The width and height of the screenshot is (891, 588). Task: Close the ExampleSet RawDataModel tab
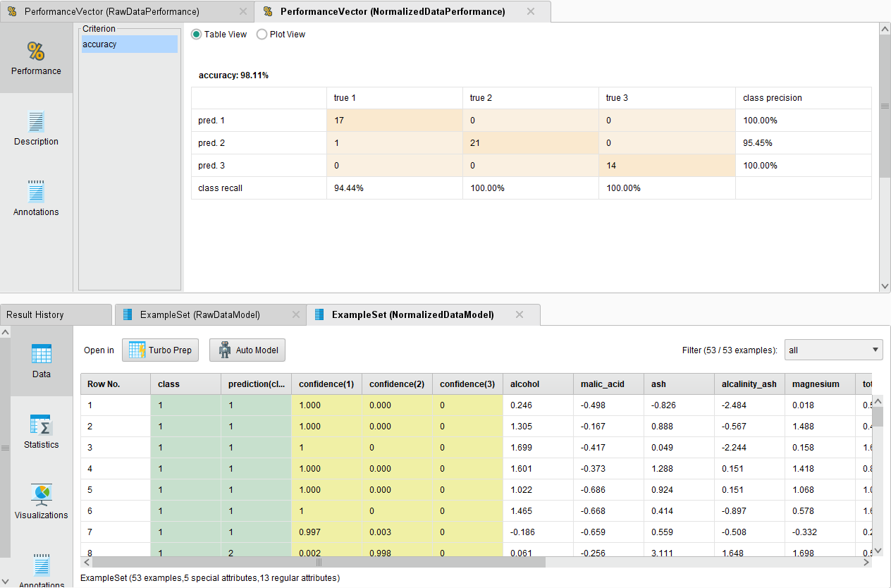[296, 315]
